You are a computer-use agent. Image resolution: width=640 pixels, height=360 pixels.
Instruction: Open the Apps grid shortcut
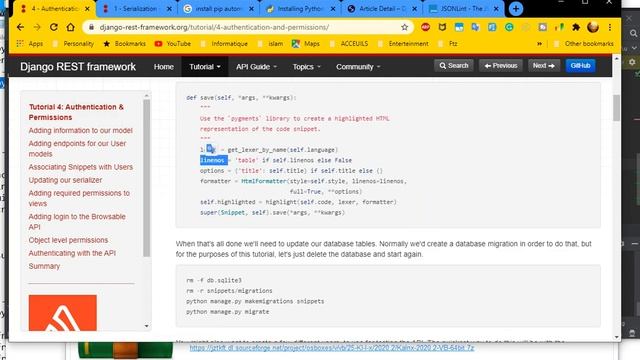(x=29, y=44)
